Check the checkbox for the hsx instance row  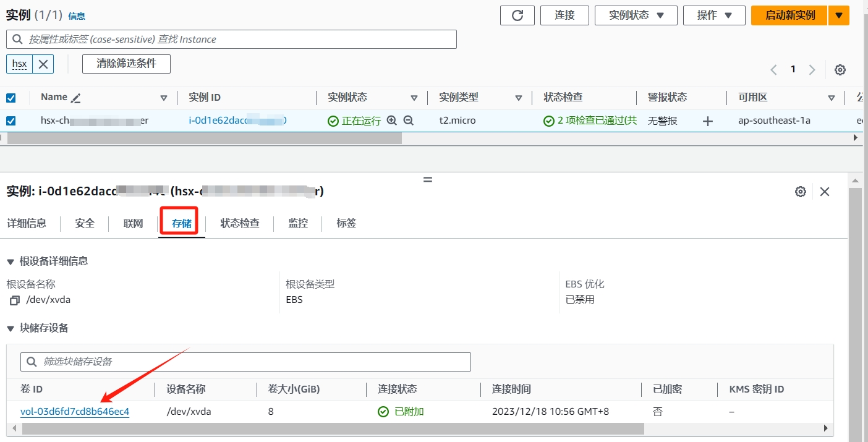pyautogui.click(x=10, y=121)
